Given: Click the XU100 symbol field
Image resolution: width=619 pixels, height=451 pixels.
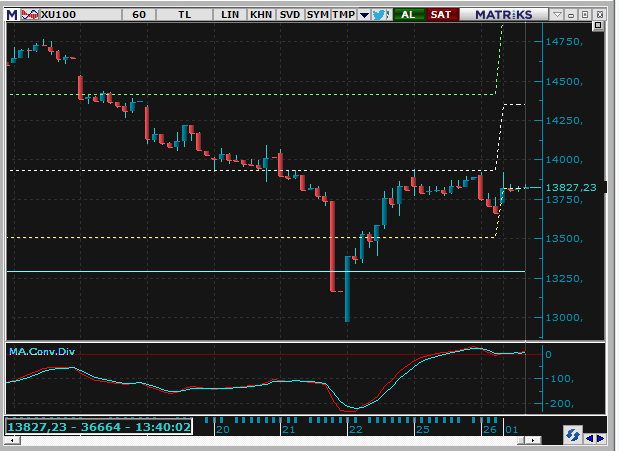Looking at the screenshot, I should (80, 15).
